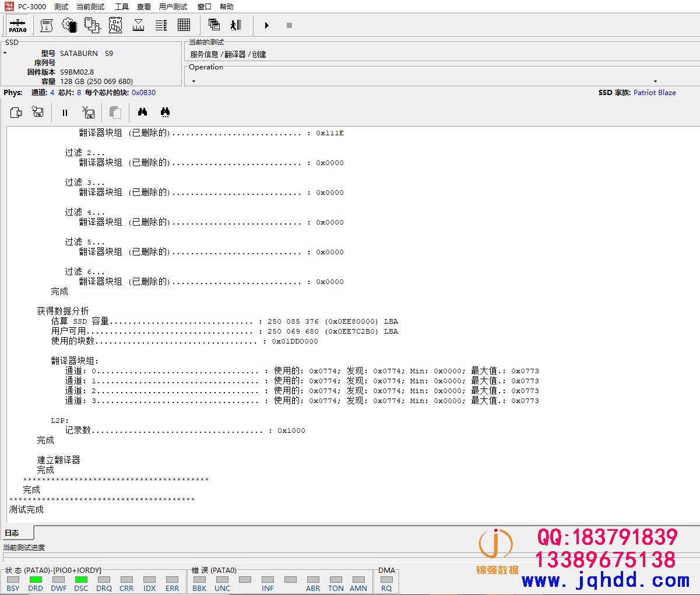Click the green DRD status indicator
The height and width of the screenshot is (595, 700).
click(x=36, y=580)
